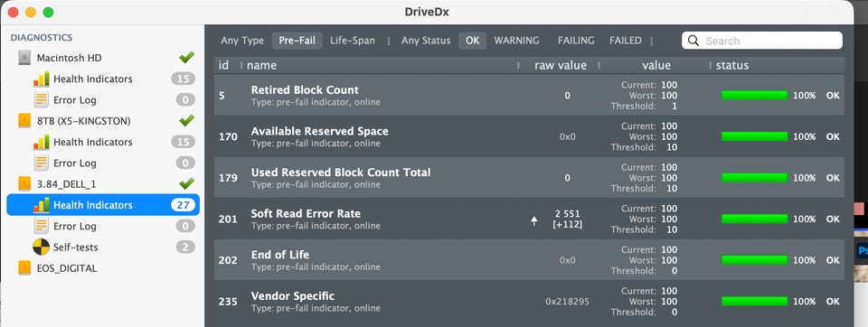Viewport: 868px width, 327px height.
Task: Click the EOS_DIGITAL drive icon
Action: click(24, 268)
